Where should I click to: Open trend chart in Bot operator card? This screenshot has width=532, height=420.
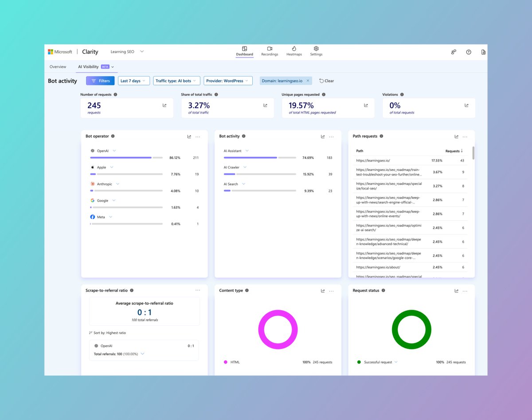point(189,136)
